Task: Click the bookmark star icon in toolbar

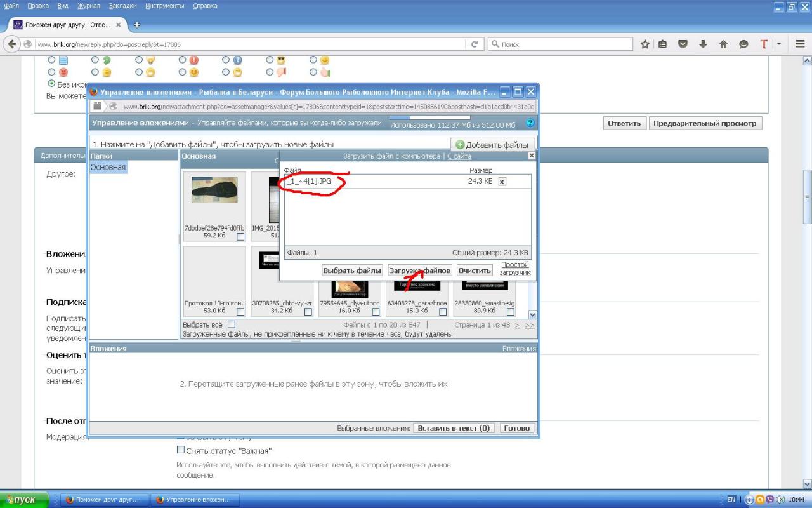Action: coord(645,44)
